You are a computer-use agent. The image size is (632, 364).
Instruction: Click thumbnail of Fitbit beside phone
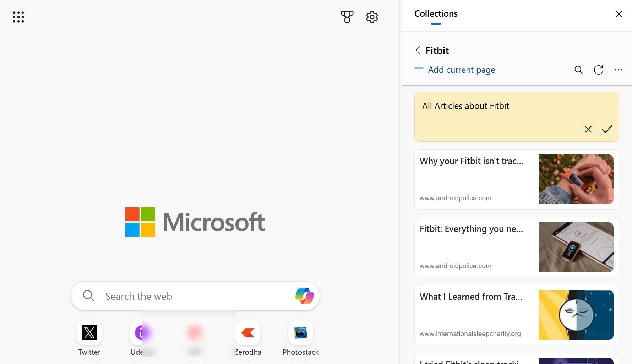pos(576,247)
